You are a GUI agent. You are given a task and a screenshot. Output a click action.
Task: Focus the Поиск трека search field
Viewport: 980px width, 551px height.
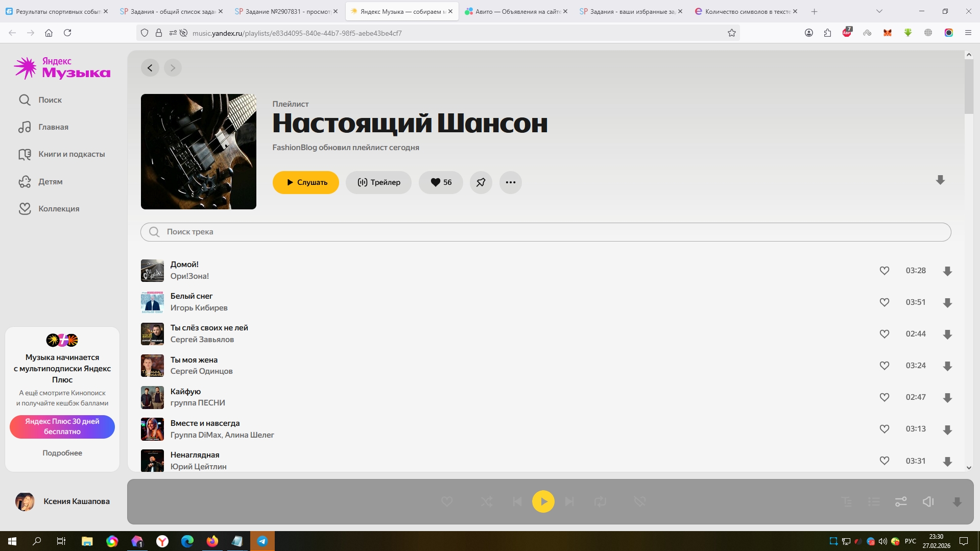[545, 232]
